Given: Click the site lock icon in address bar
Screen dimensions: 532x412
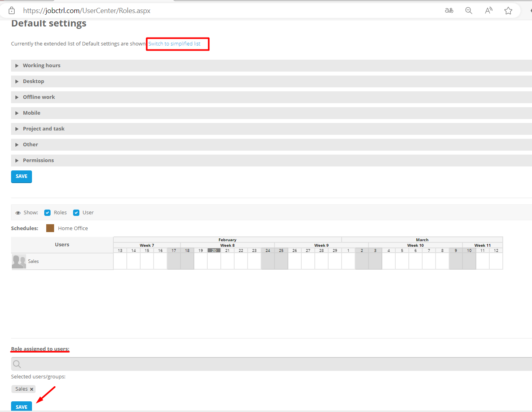Looking at the screenshot, I should click(x=12, y=11).
